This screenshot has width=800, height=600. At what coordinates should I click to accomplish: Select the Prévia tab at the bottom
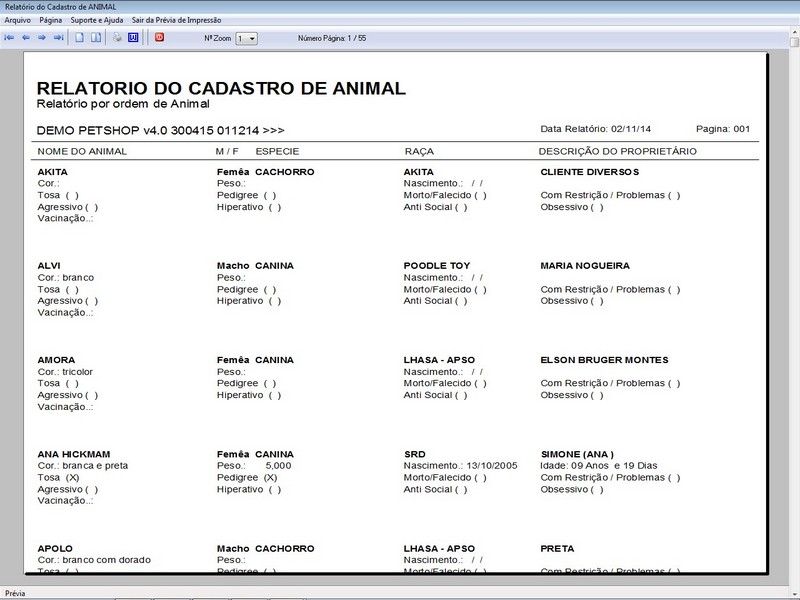[16, 592]
